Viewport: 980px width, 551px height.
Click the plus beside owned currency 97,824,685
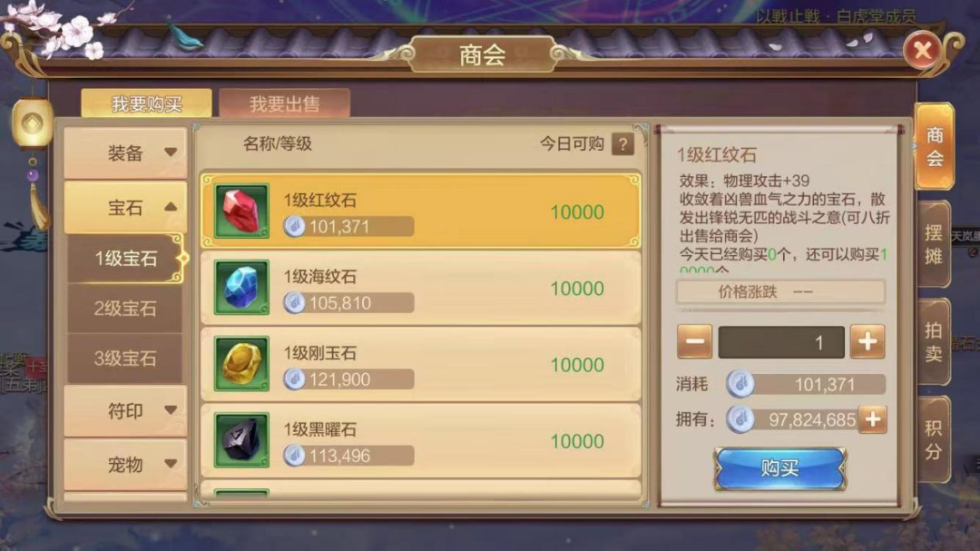[873, 419]
